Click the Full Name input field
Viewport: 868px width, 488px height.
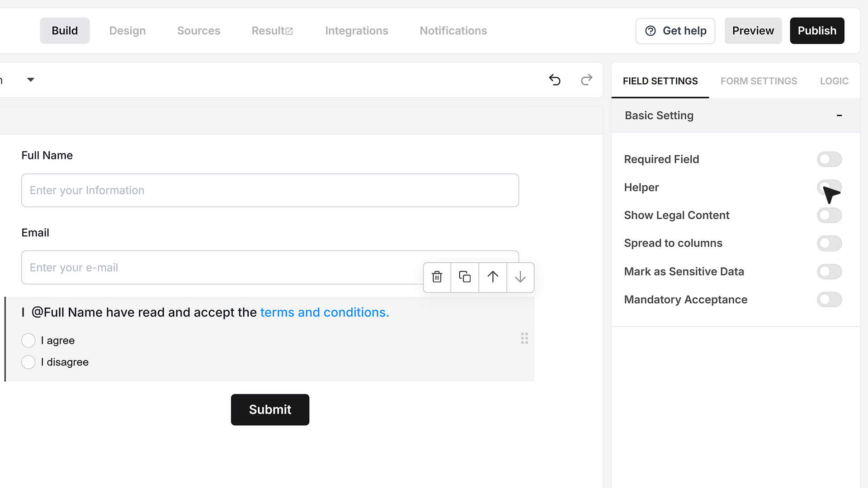pyautogui.click(x=270, y=190)
